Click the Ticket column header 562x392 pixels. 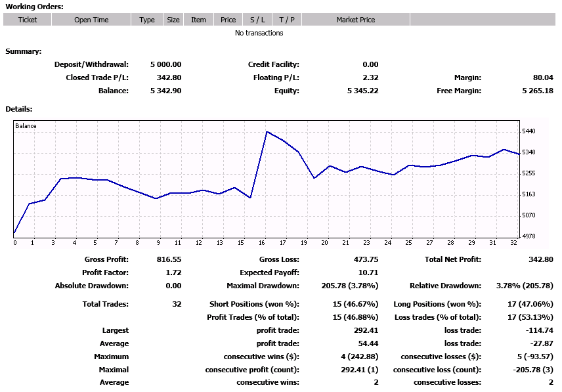[28, 20]
